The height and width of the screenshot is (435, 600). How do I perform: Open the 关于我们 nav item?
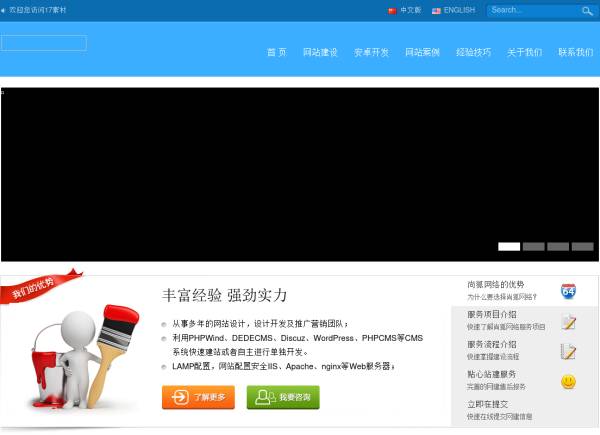pyautogui.click(x=524, y=52)
